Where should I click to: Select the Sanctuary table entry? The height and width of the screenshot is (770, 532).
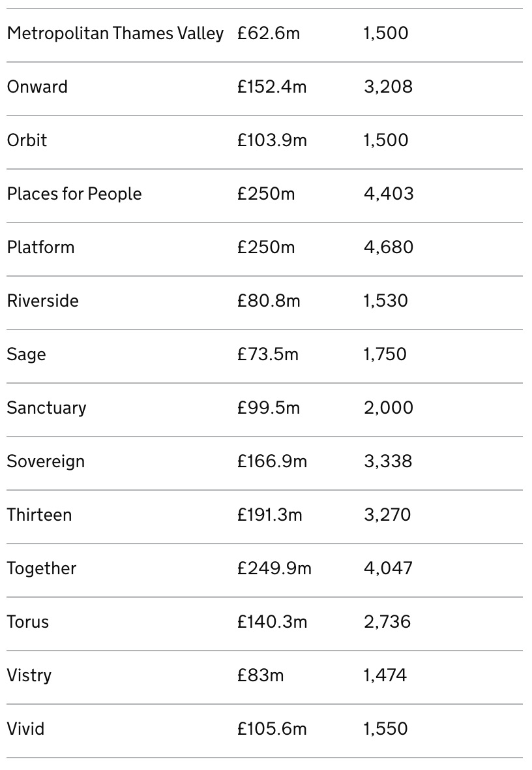46,408
